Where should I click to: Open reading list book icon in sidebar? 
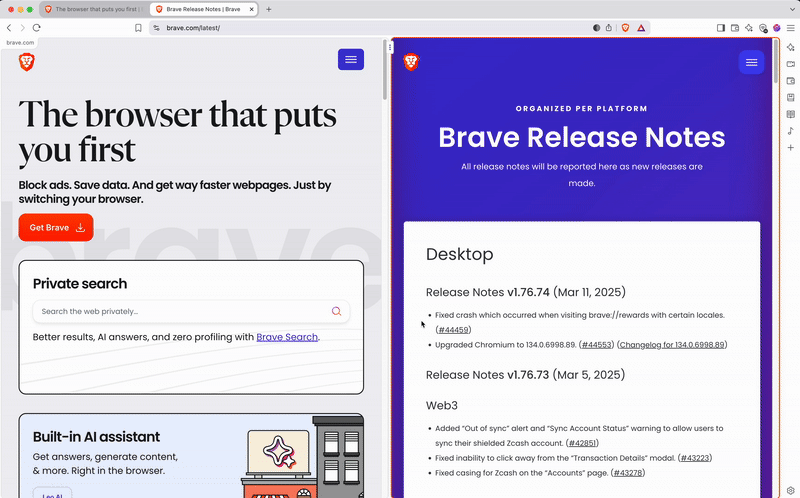(790, 114)
